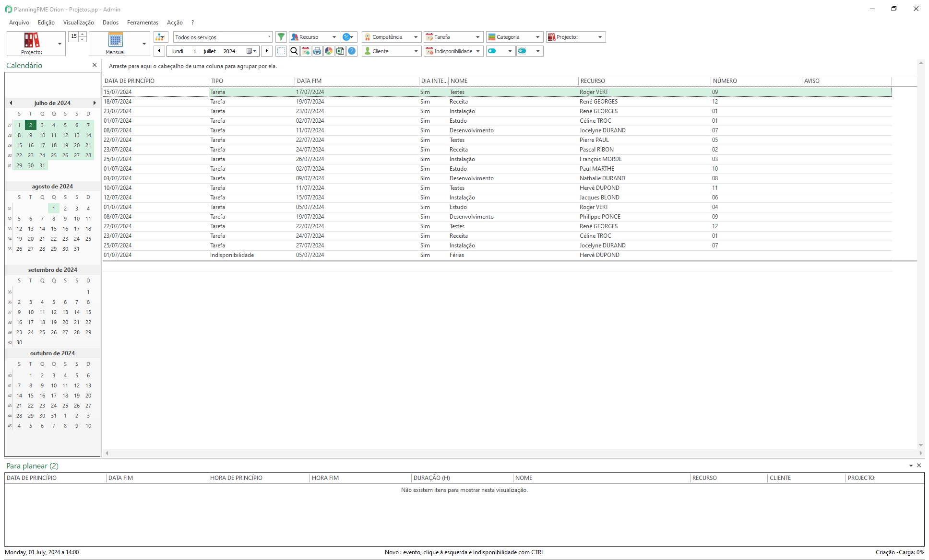Open the Competência filter dropdown
The image size is (929, 560).
pyautogui.click(x=392, y=37)
